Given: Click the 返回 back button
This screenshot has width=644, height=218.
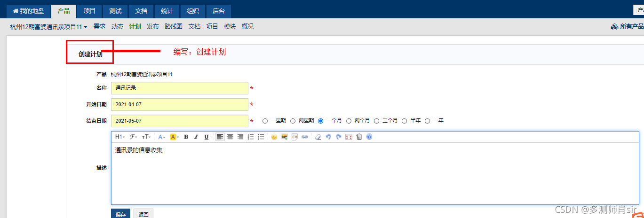Looking at the screenshot, I should tap(143, 214).
